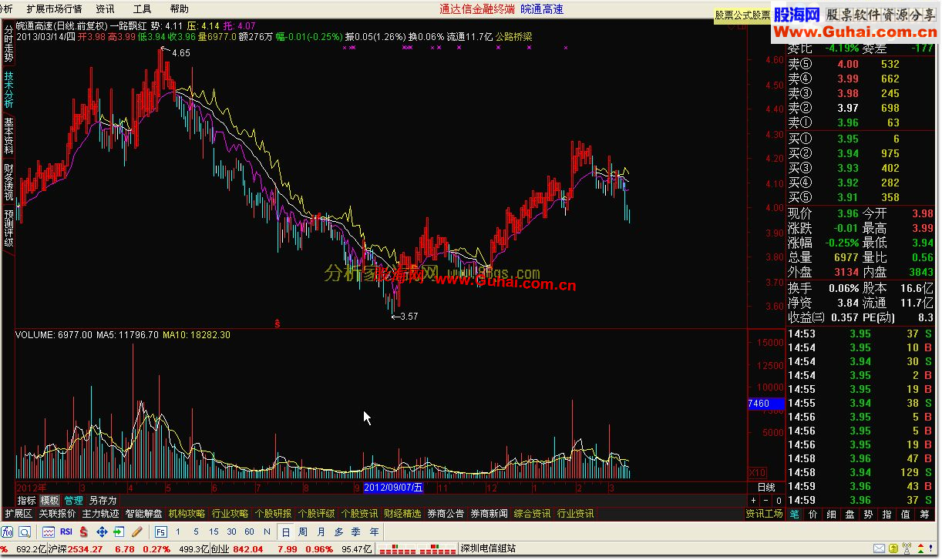Open the 扩展区 tab
The height and width of the screenshot is (560, 942).
tap(19, 514)
